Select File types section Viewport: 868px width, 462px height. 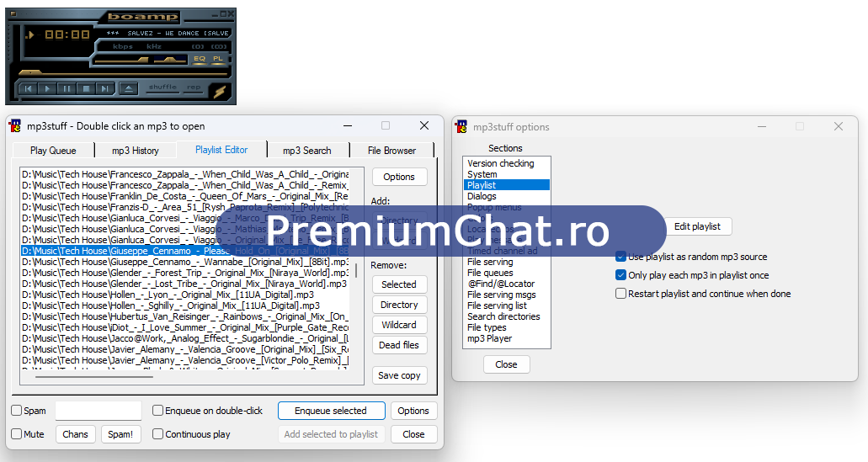coord(507,327)
